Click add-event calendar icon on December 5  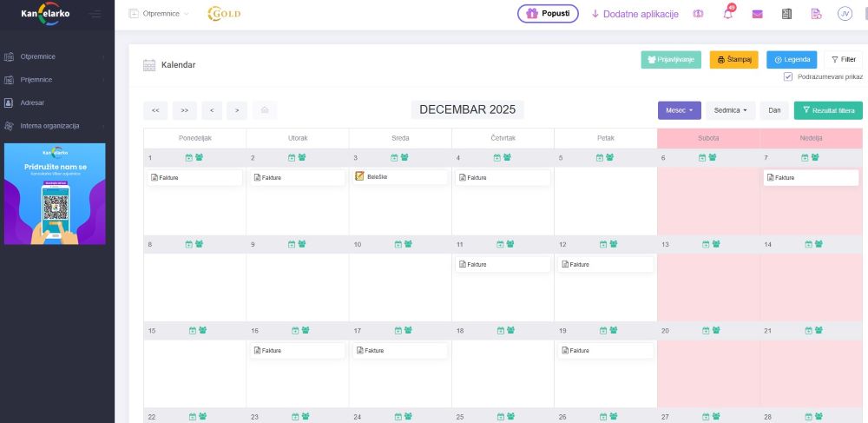[600, 158]
